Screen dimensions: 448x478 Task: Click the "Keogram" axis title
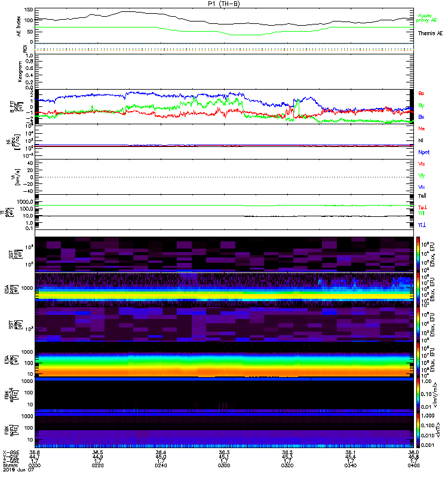(20, 71)
